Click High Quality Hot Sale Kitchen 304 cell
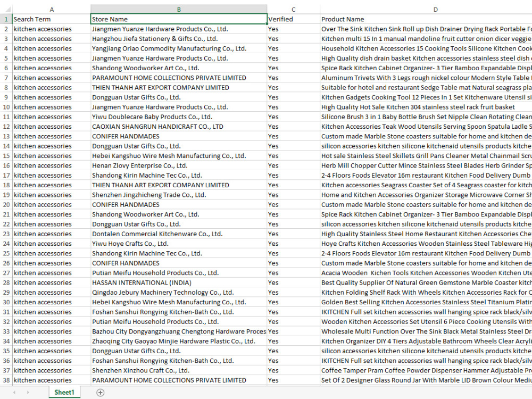Image resolution: width=532 pixels, height=399 pixels. click(x=426, y=107)
